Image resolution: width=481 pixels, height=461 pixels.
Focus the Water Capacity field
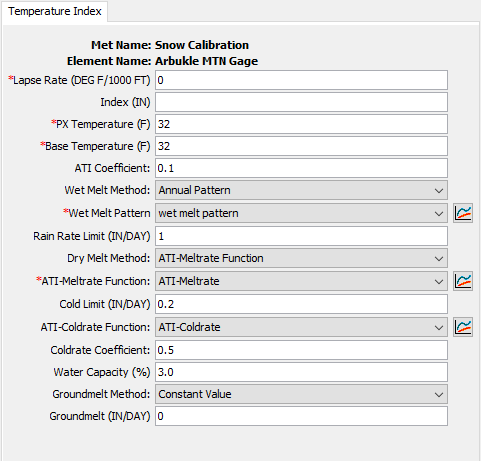coord(301,372)
